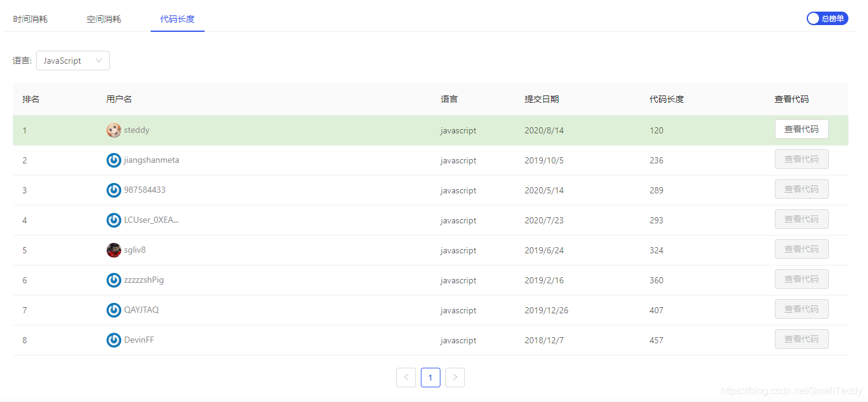Click username DevinFF
The height and width of the screenshot is (402, 868).
[x=139, y=340]
